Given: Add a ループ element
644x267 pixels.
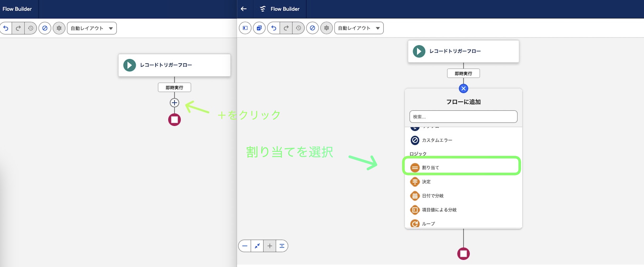Looking at the screenshot, I should pyautogui.click(x=463, y=224).
